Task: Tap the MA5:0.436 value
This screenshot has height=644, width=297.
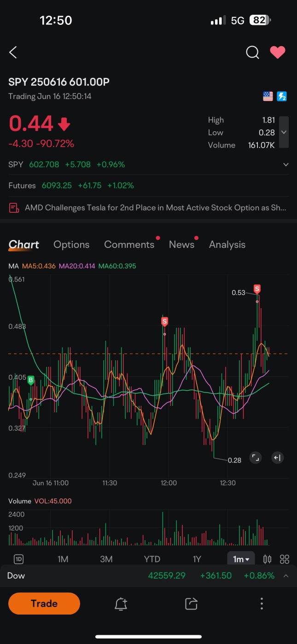Action: click(x=39, y=266)
